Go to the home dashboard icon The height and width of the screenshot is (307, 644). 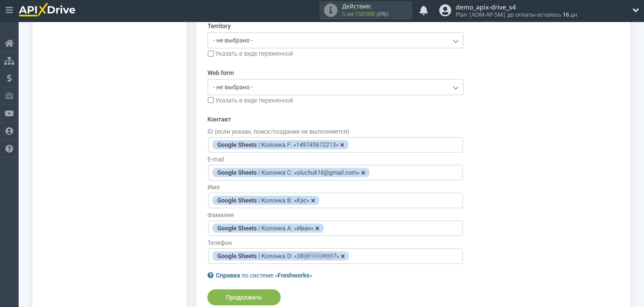click(x=9, y=43)
